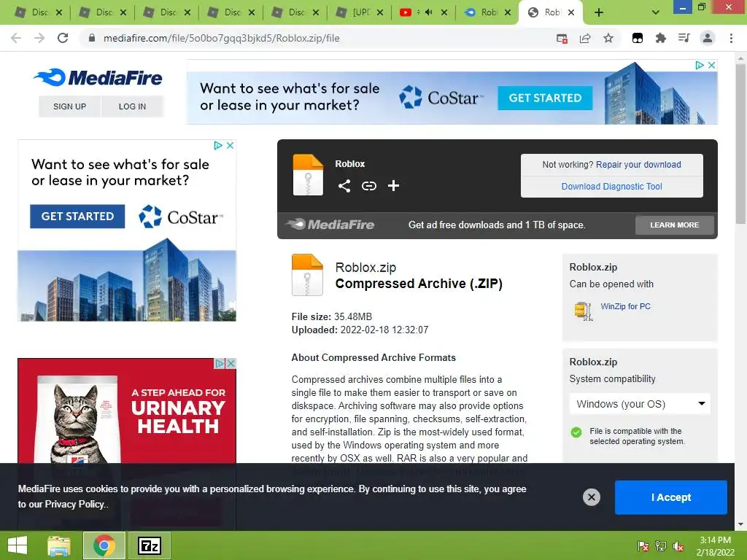747x560 pixels.
Task: Click the muted volume tray icon
Action: pyautogui.click(x=678, y=546)
